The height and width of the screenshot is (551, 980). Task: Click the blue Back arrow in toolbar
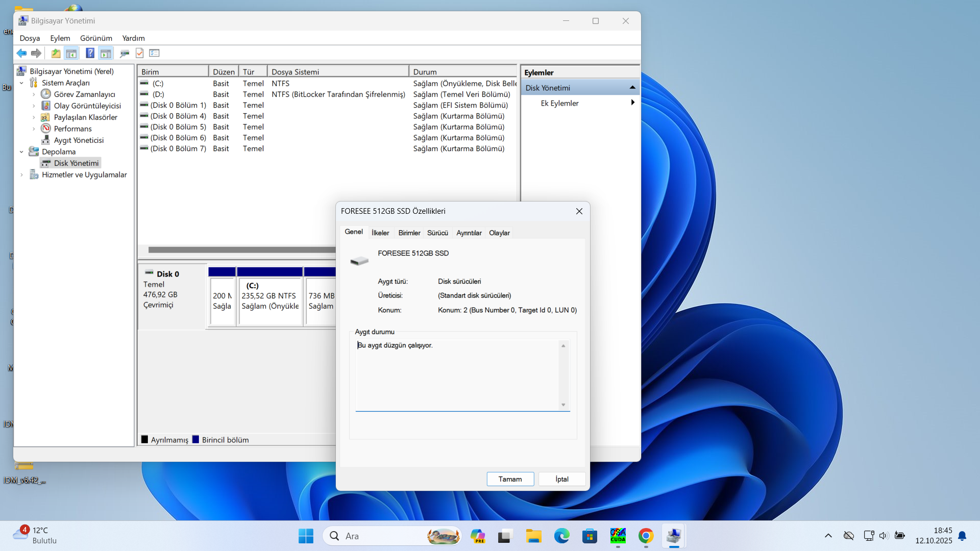(x=21, y=53)
